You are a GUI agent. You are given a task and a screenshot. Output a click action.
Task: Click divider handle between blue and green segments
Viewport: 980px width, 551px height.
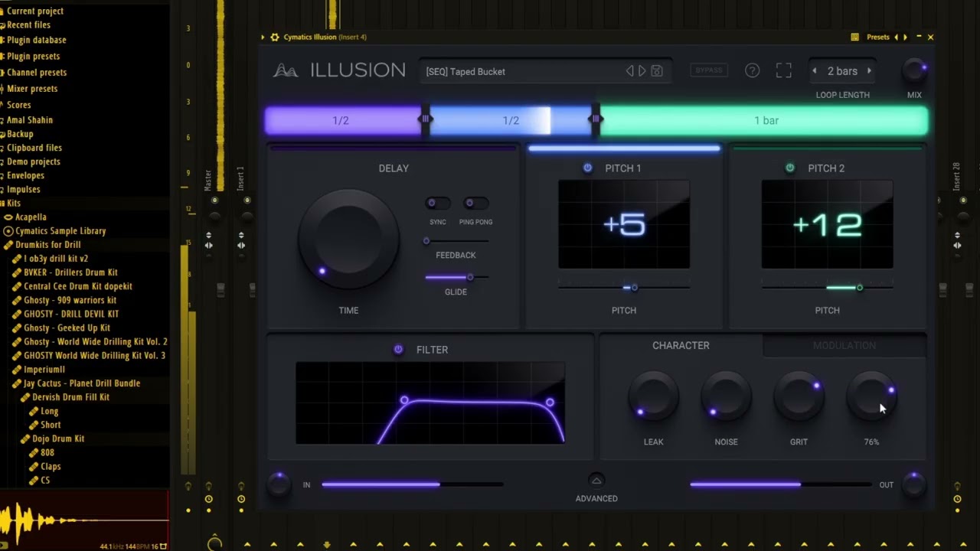click(x=596, y=119)
